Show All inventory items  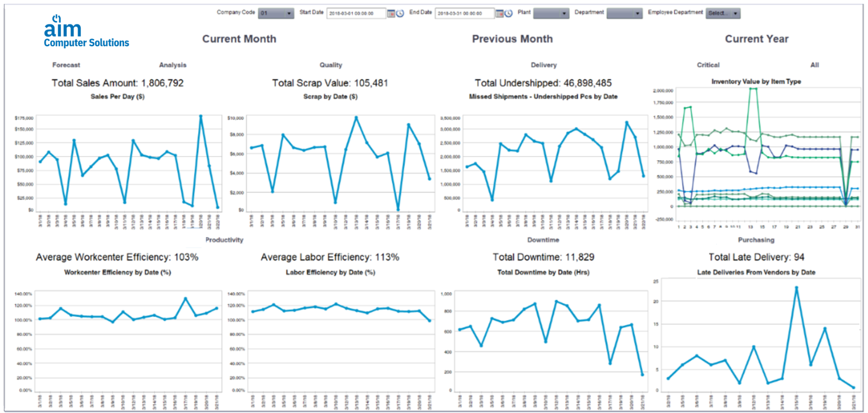(x=814, y=65)
